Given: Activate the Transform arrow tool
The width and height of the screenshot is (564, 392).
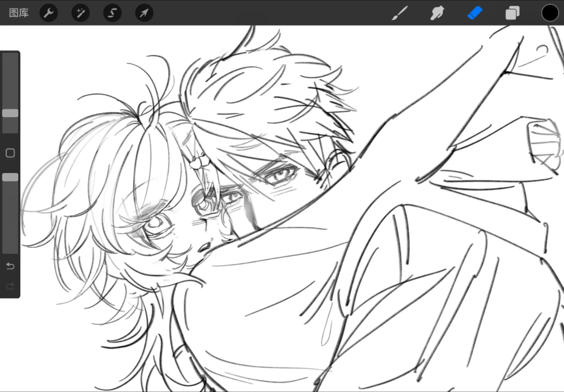Looking at the screenshot, I should [x=144, y=13].
